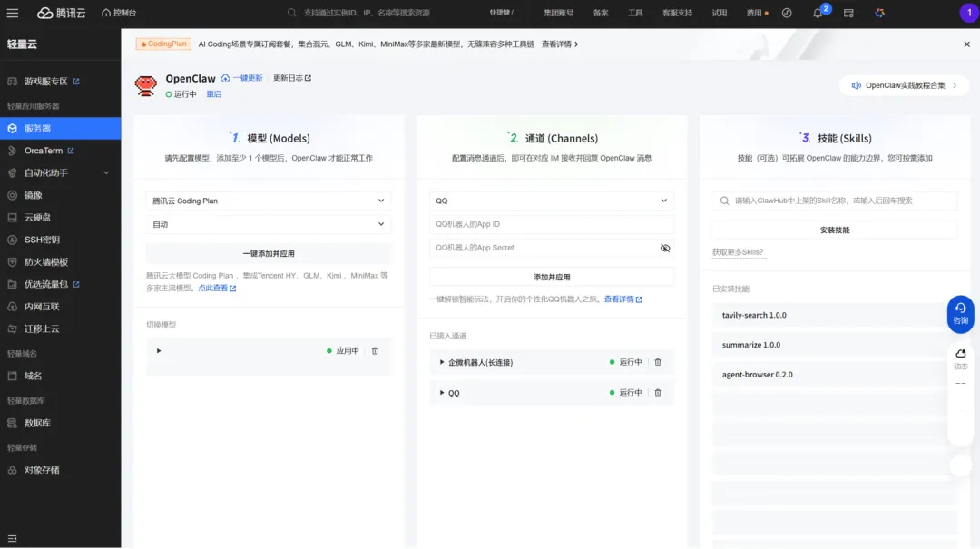Expand the 企微机器人(长连接) channel row

442,363
